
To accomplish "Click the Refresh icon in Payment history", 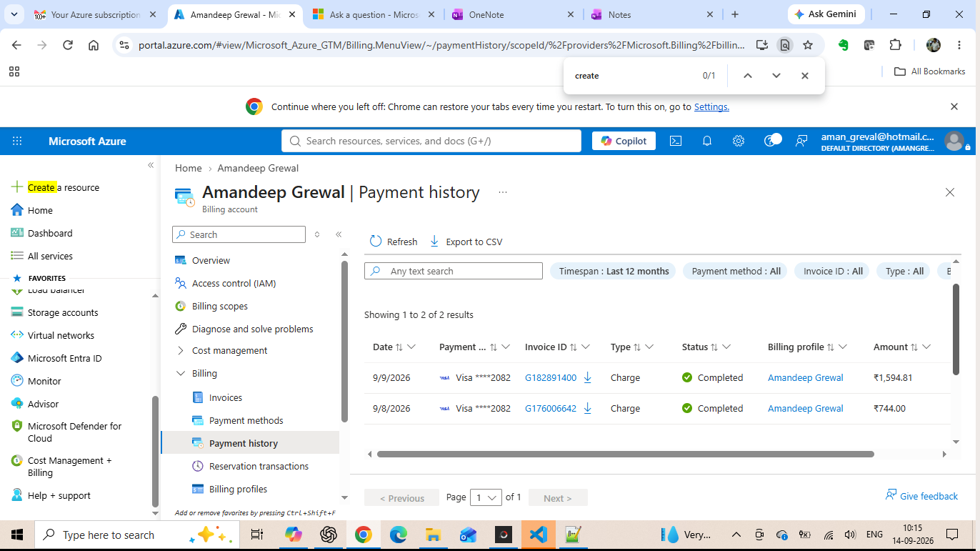I will [x=376, y=242].
